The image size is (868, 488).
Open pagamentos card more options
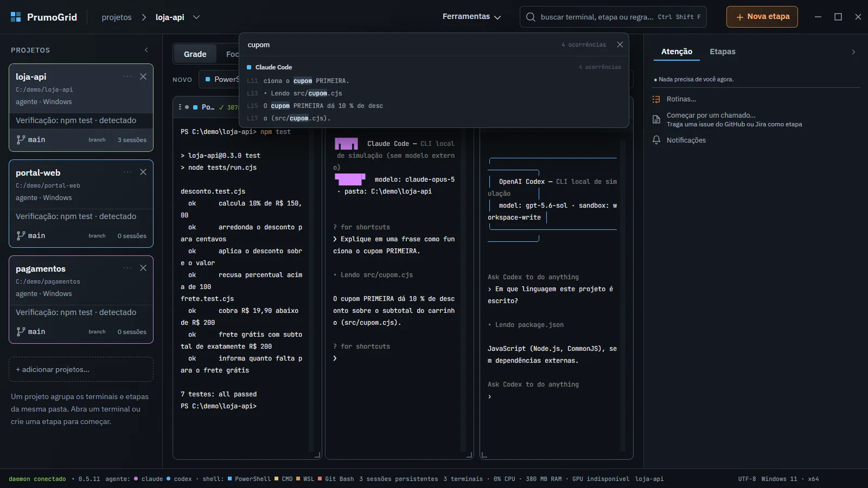[127, 268]
